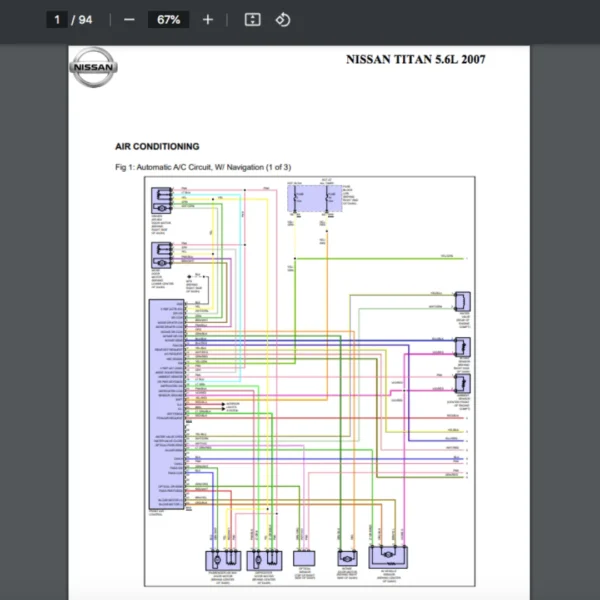Click the middle right-side sensor component
The image size is (600, 600).
(463, 347)
